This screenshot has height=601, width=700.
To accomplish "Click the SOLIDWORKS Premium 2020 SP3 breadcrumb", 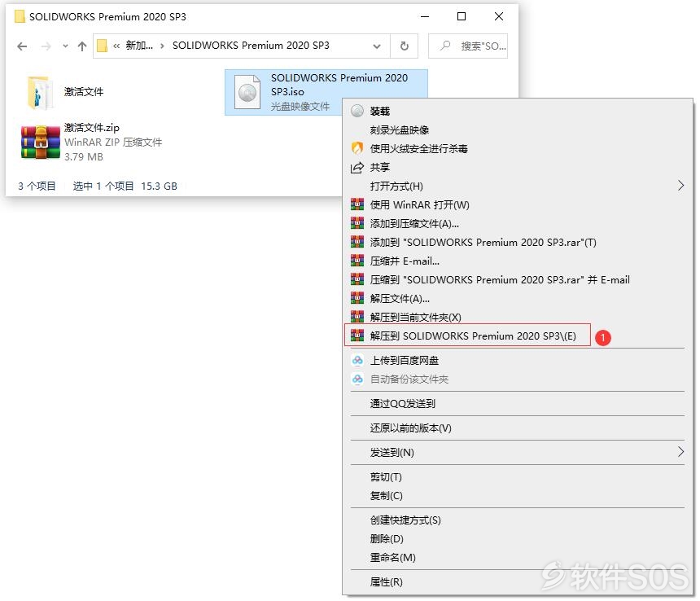I will click(x=251, y=46).
